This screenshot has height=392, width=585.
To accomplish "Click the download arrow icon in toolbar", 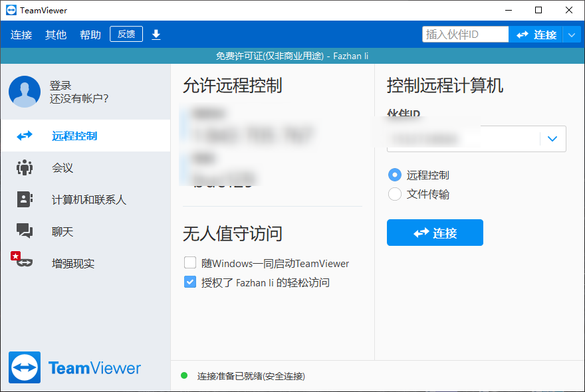I will [x=156, y=35].
